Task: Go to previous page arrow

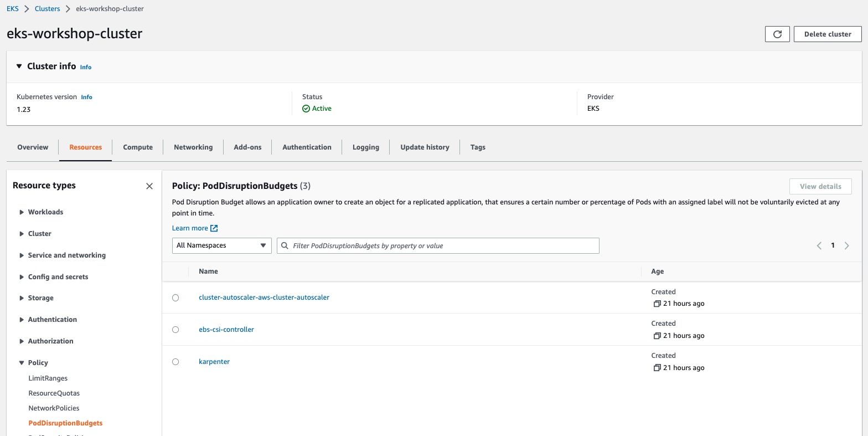Action: (x=819, y=245)
